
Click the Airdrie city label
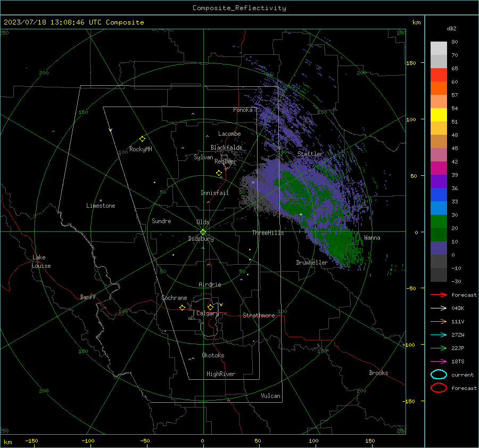click(x=210, y=284)
